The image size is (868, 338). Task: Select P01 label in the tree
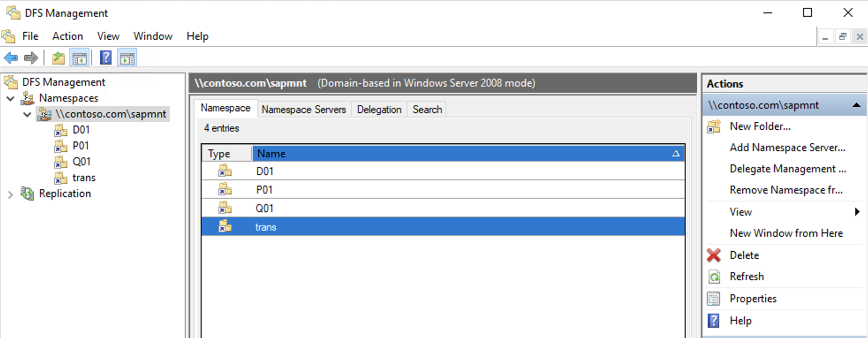[x=81, y=146]
